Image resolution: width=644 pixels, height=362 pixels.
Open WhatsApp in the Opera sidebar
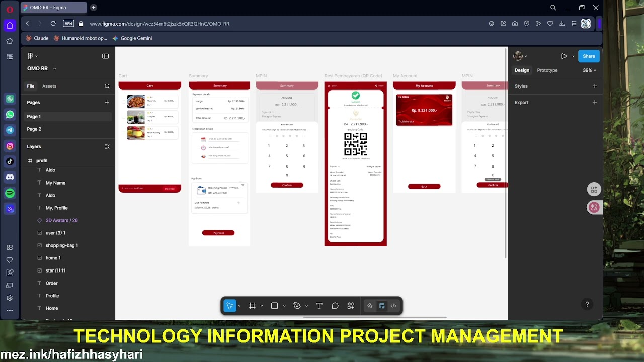coord(10,115)
